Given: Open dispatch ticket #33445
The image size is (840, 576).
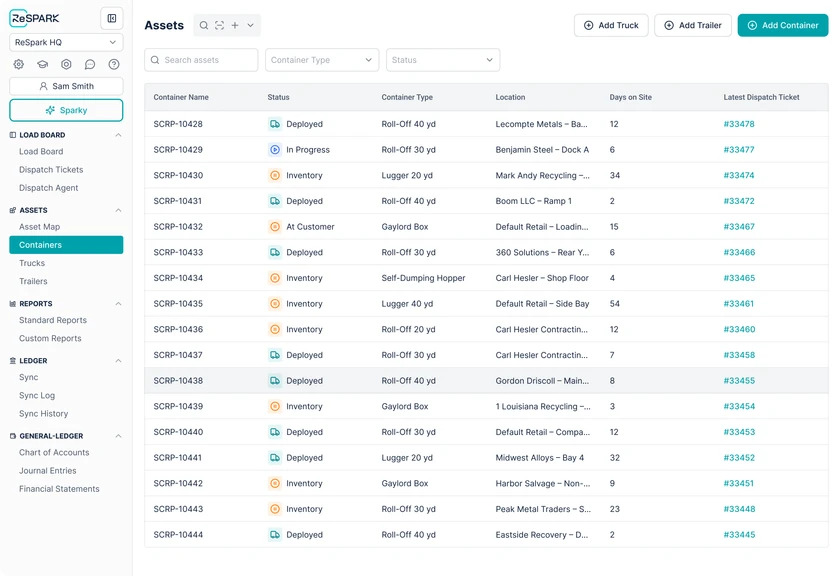Looking at the screenshot, I should point(739,535).
